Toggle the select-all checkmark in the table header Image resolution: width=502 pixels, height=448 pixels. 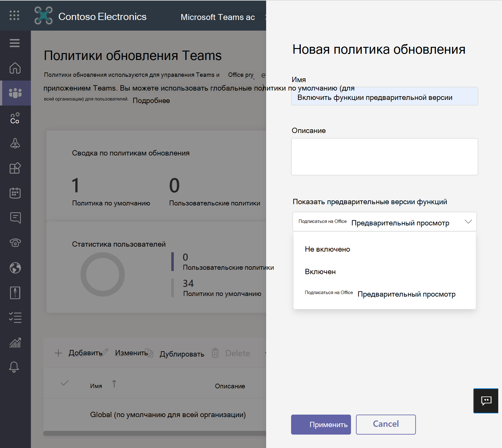tap(65, 383)
